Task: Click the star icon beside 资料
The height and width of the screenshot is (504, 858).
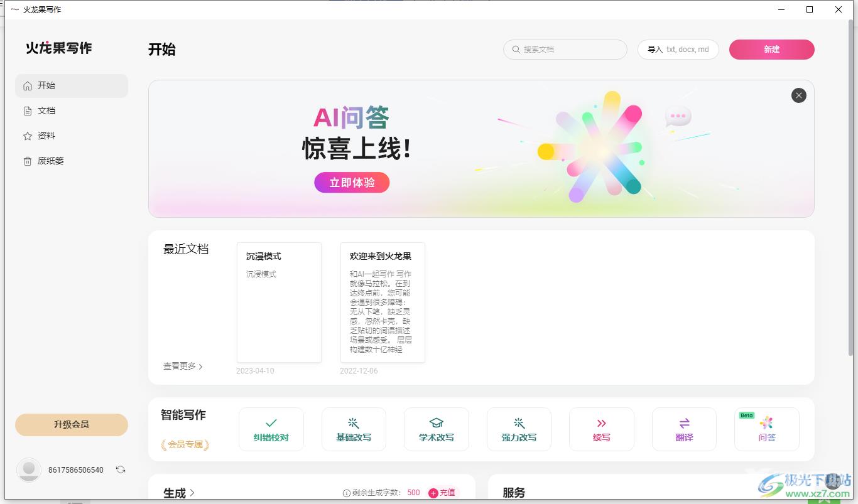Action: pos(28,136)
